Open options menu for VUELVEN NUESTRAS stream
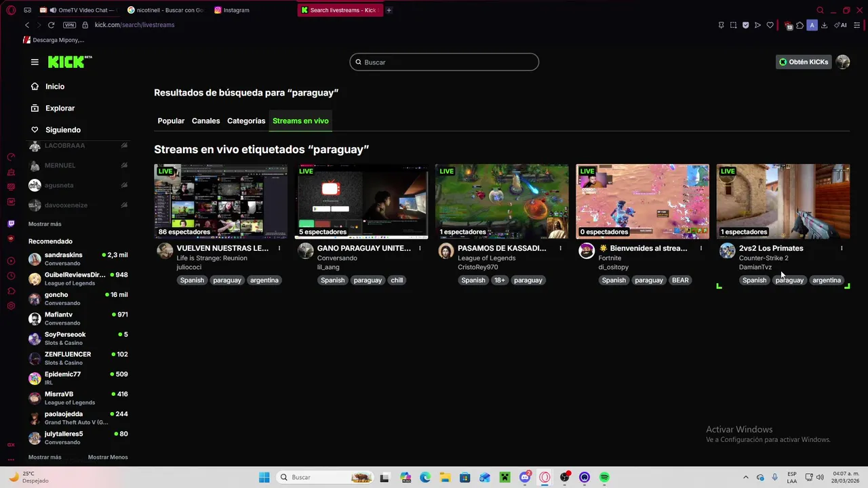868x488 pixels. (279, 248)
